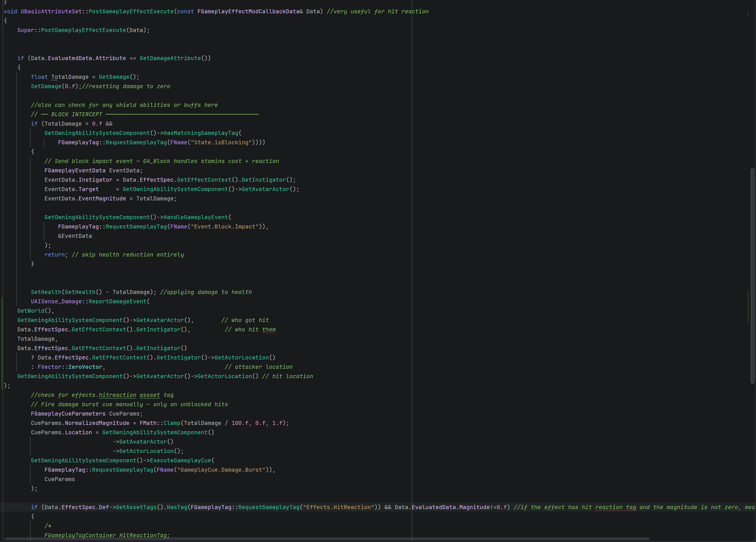Click the 'attacker location' comment
The image size is (756, 542).
(x=258, y=366)
